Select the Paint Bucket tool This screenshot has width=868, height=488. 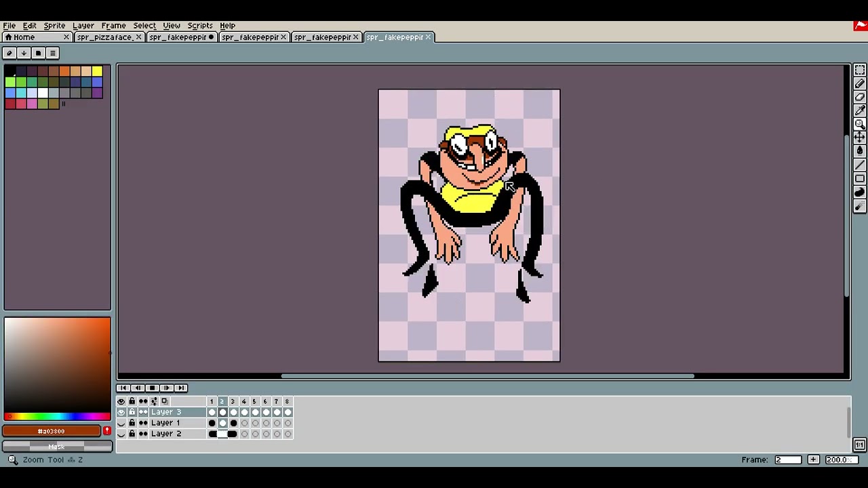[859, 151]
